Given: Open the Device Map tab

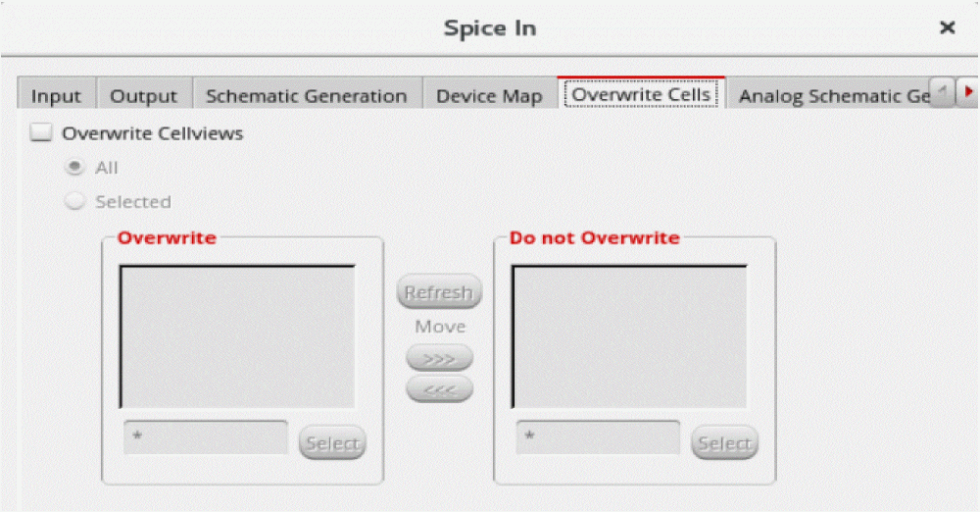Looking at the screenshot, I should pos(488,96).
